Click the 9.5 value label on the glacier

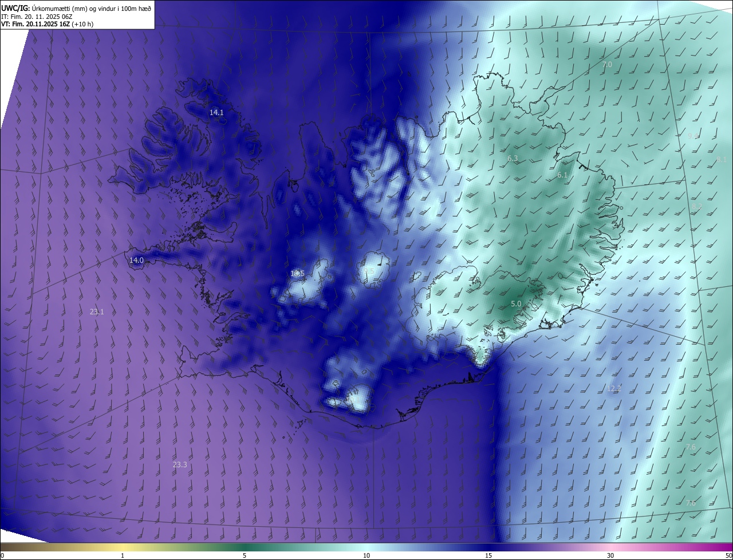pos(368,271)
